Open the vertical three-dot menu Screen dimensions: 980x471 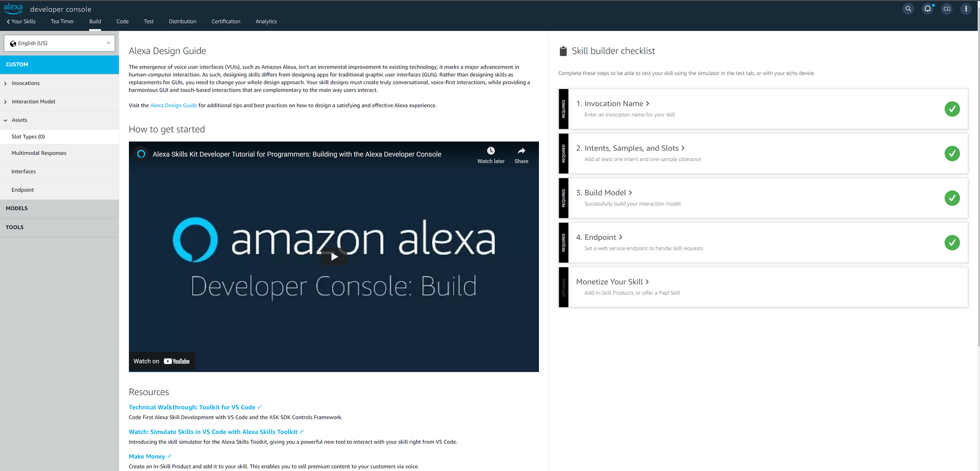pos(966,9)
